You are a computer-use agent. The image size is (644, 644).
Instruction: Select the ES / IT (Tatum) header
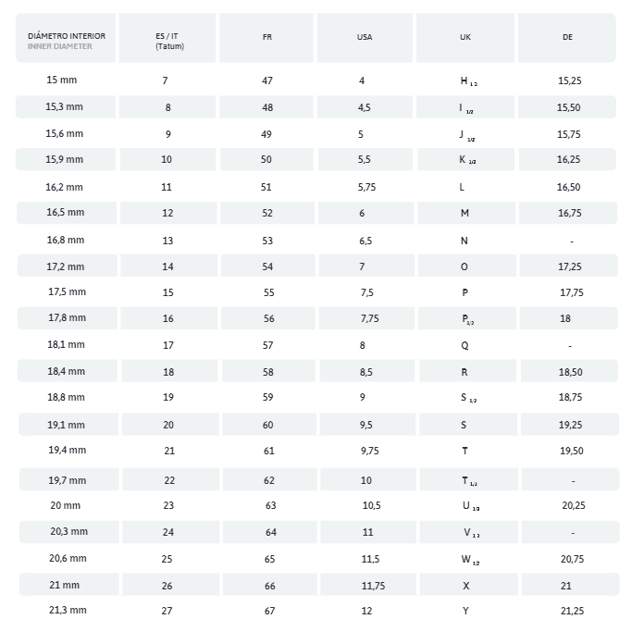click(x=167, y=40)
